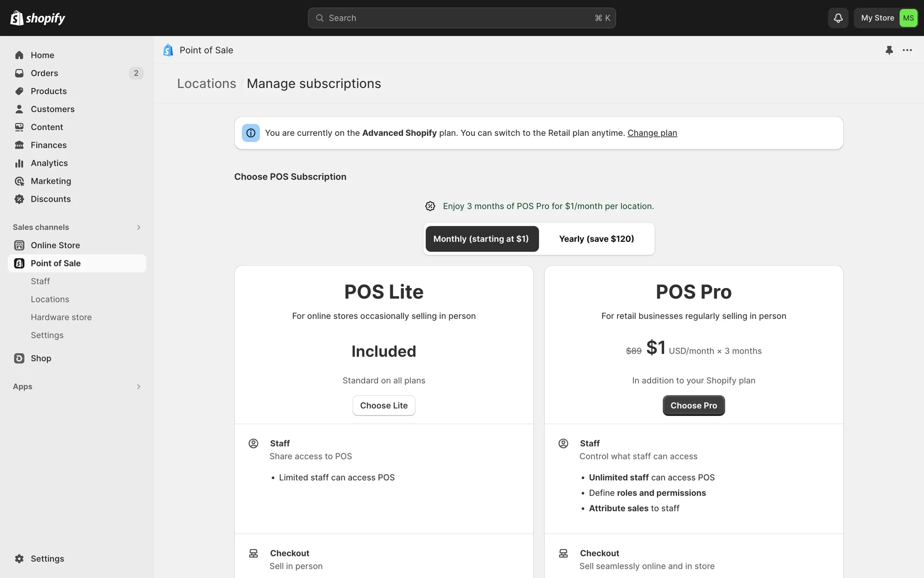Click the notifications bell icon
This screenshot has height=578, width=924.
point(838,18)
